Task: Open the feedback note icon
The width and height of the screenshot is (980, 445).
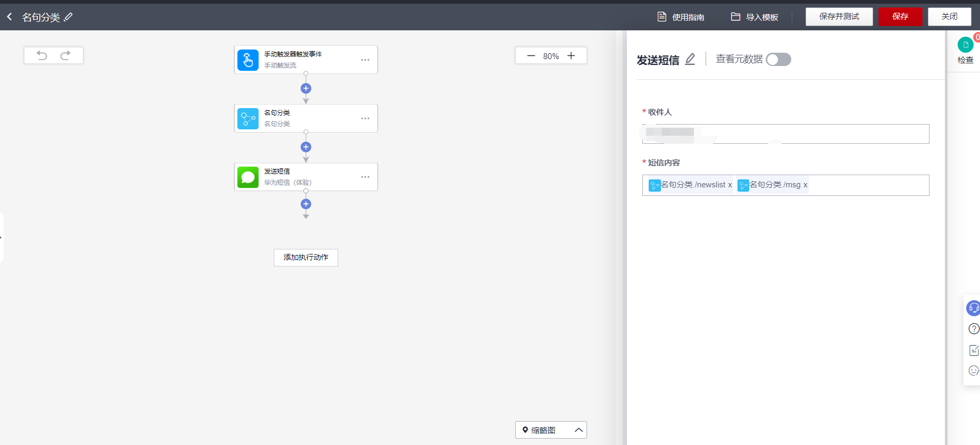Action: 974,350
